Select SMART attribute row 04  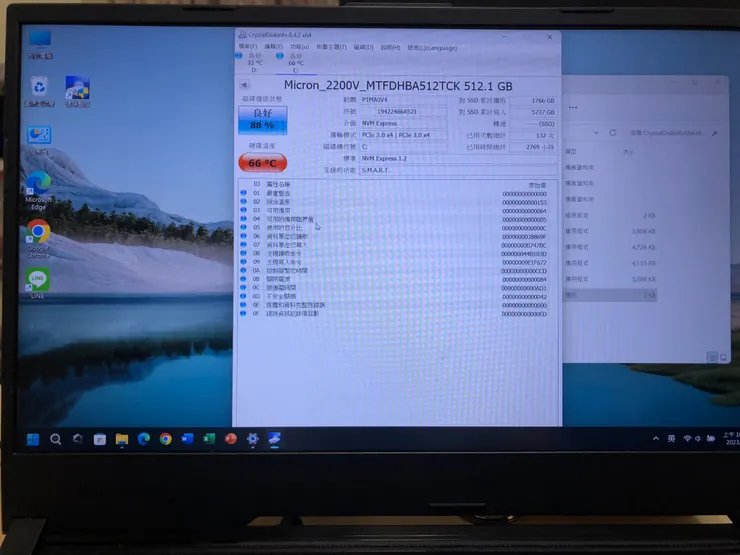(395, 219)
